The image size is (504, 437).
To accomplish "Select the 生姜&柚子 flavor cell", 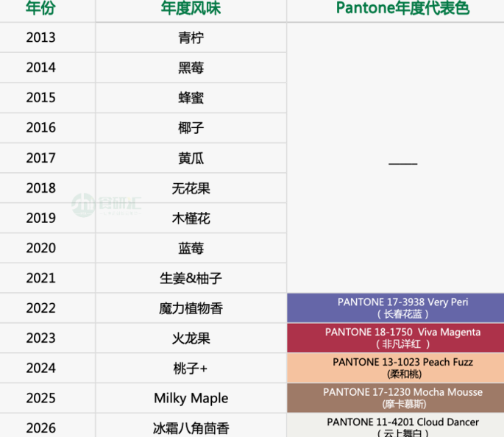I will click(191, 278).
